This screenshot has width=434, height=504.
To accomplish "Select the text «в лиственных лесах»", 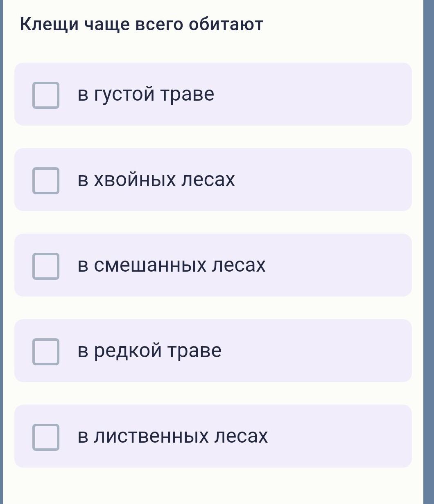I will click(x=172, y=436).
